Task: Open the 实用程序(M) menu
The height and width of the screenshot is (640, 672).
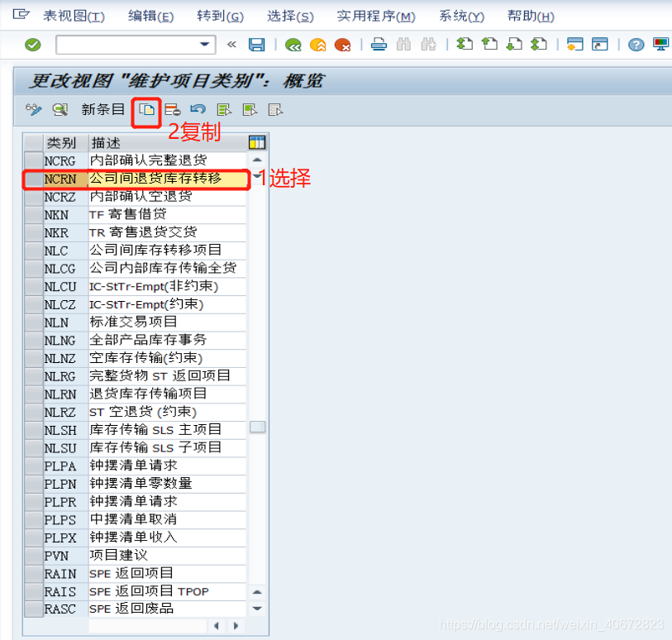Action: coord(376,17)
